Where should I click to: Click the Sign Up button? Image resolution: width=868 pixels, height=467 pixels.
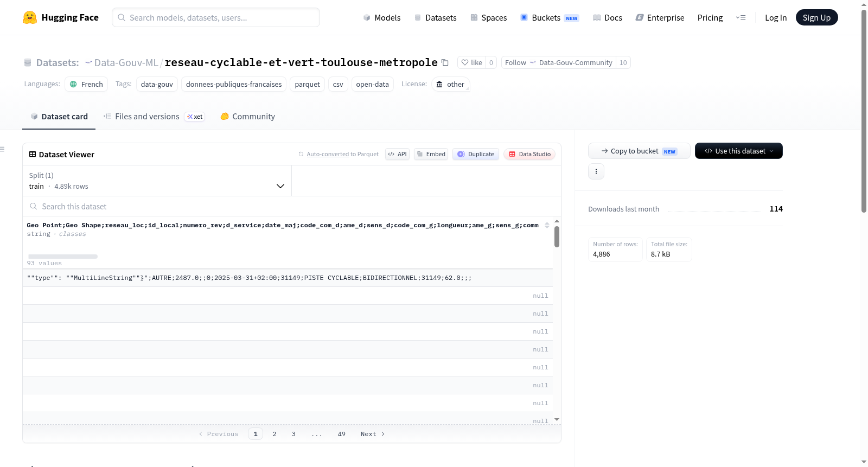click(x=816, y=17)
